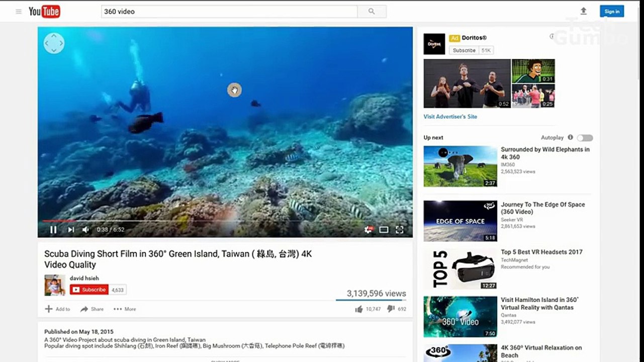The width and height of the screenshot is (644, 362).
Task: Seek using the video progress bar
Action: click(225, 221)
